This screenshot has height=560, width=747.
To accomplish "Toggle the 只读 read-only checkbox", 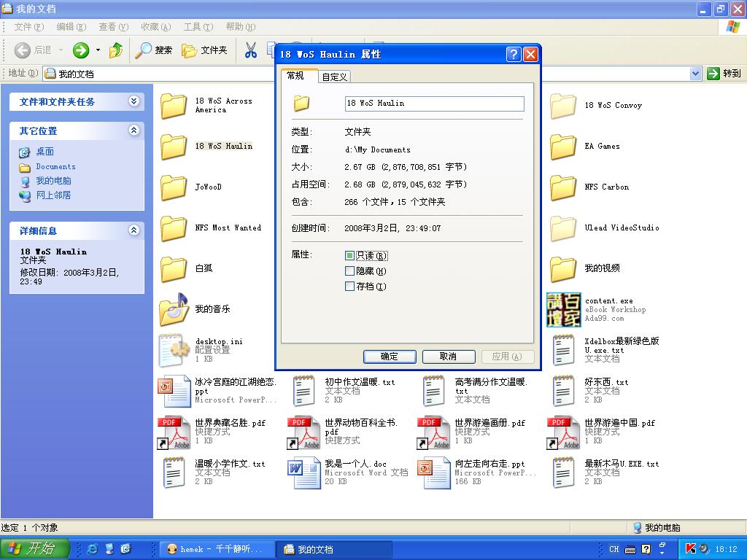I will click(x=350, y=256).
